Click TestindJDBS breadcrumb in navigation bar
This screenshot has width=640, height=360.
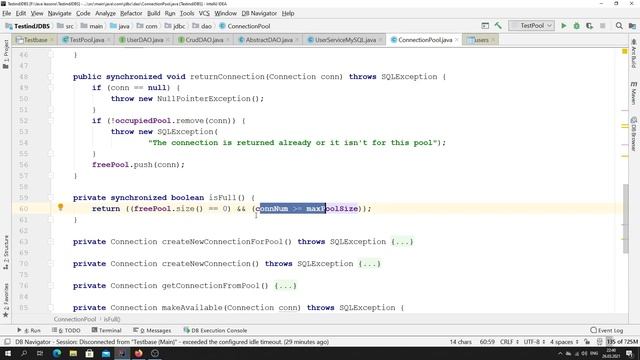pos(27,26)
